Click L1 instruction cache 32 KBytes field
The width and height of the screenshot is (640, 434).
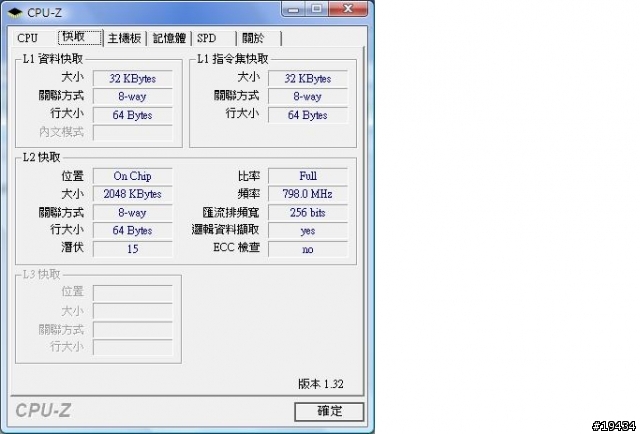308,78
